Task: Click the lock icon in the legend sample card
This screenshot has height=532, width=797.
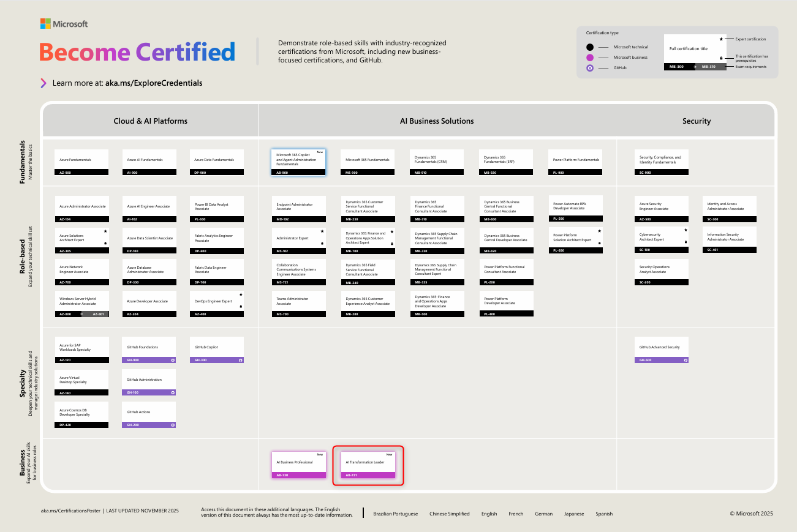Action: 721,58
